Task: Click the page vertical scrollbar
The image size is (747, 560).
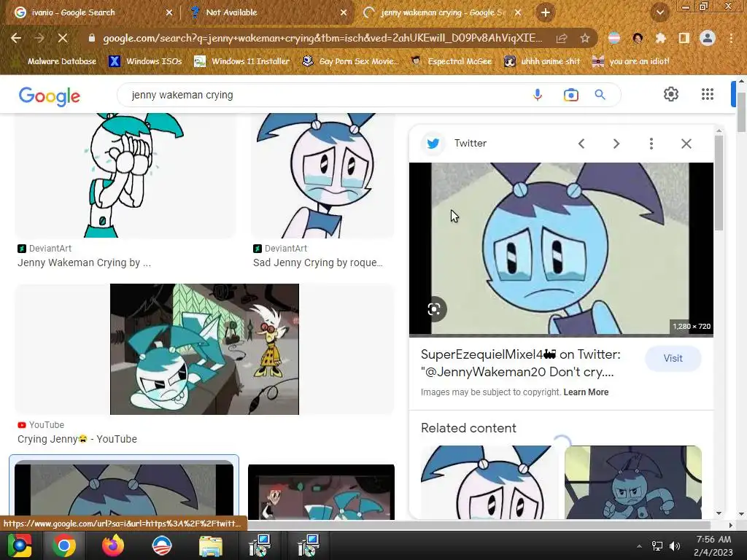Action: (741, 112)
